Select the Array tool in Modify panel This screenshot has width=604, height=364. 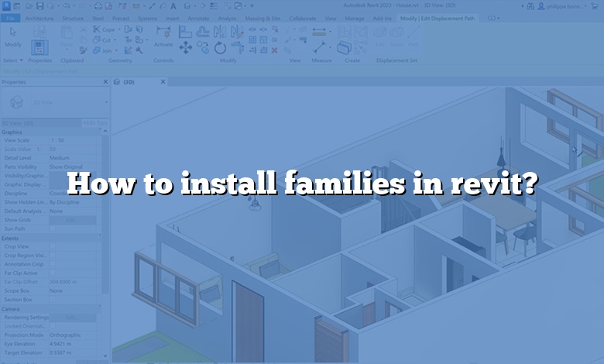252,39
